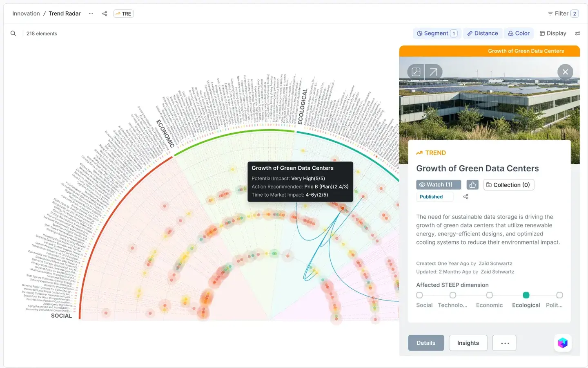Click the Trend Radar breadcrumb
The image size is (588, 368).
coord(65,13)
